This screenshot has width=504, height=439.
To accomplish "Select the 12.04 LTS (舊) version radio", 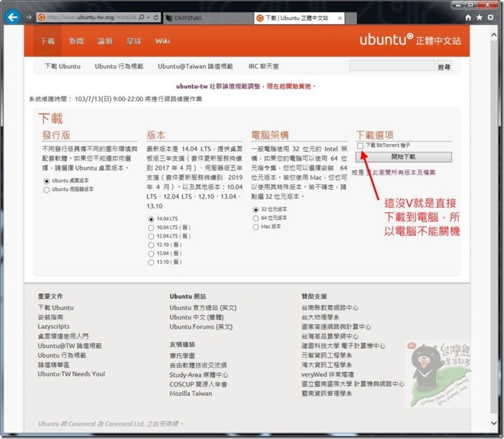I will (151, 237).
